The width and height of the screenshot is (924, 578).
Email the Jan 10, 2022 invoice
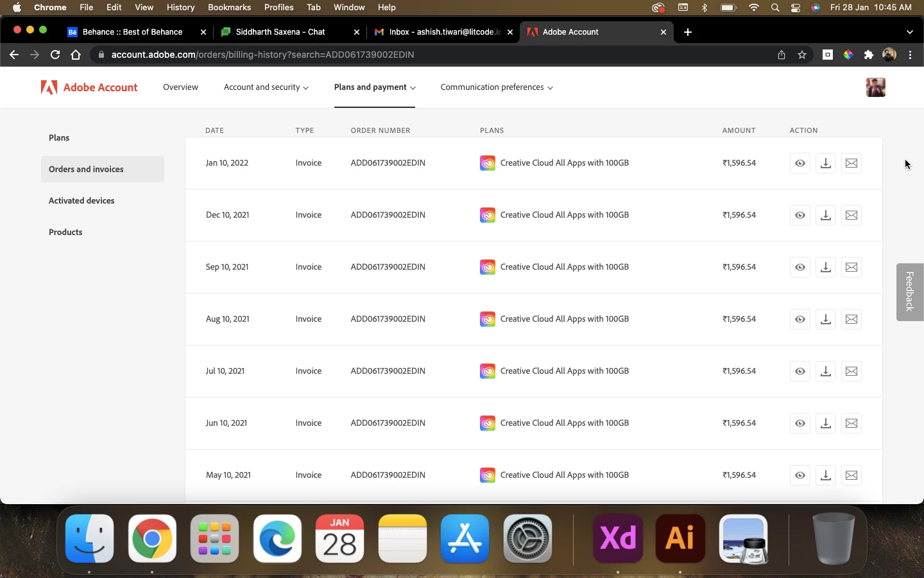[851, 163]
